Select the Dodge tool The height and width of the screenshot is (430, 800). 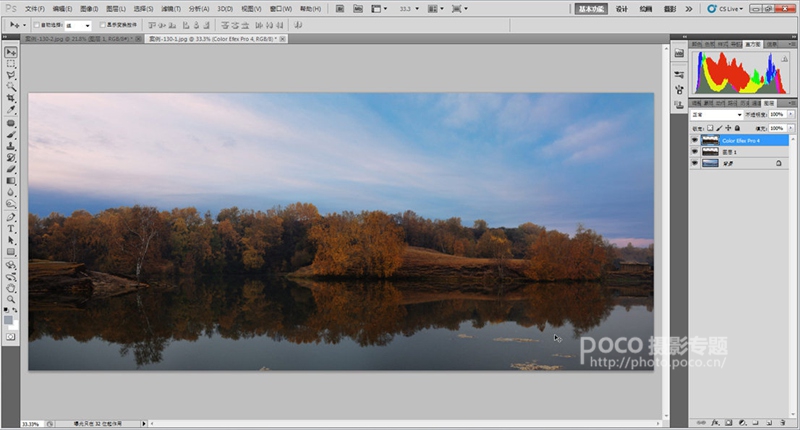coord(11,204)
